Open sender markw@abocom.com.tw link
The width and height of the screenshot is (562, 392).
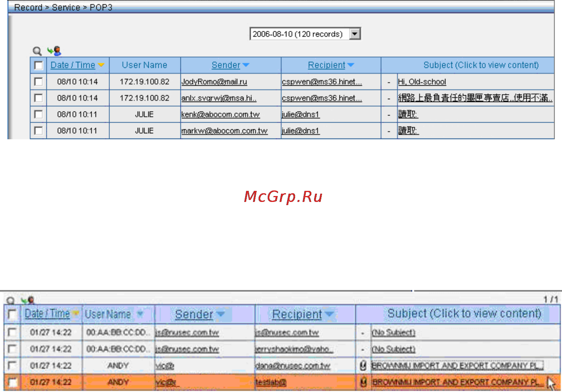click(x=224, y=131)
